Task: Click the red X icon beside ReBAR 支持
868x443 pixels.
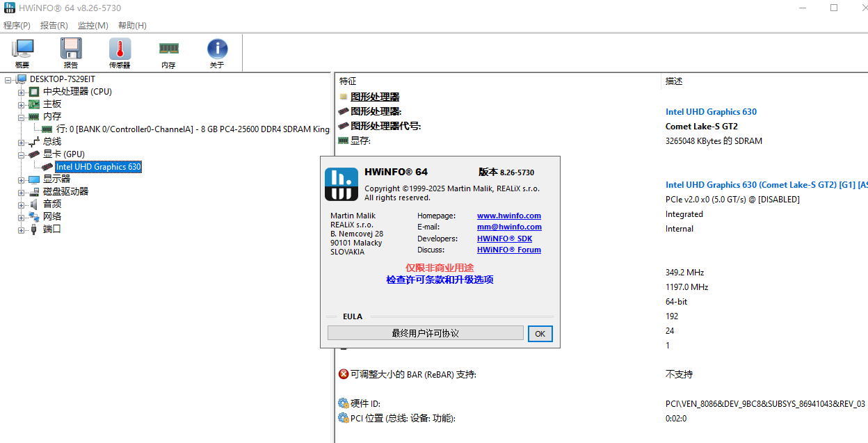Action: pyautogui.click(x=344, y=374)
